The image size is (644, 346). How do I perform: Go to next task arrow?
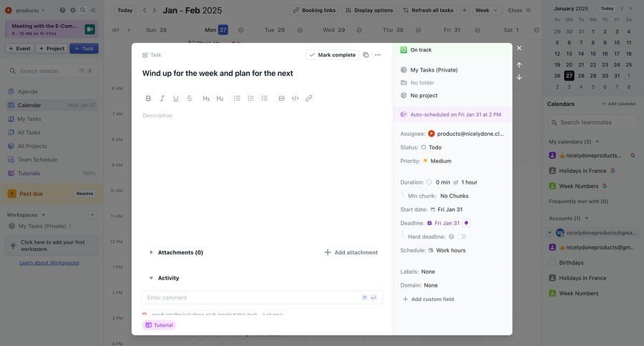click(x=519, y=76)
